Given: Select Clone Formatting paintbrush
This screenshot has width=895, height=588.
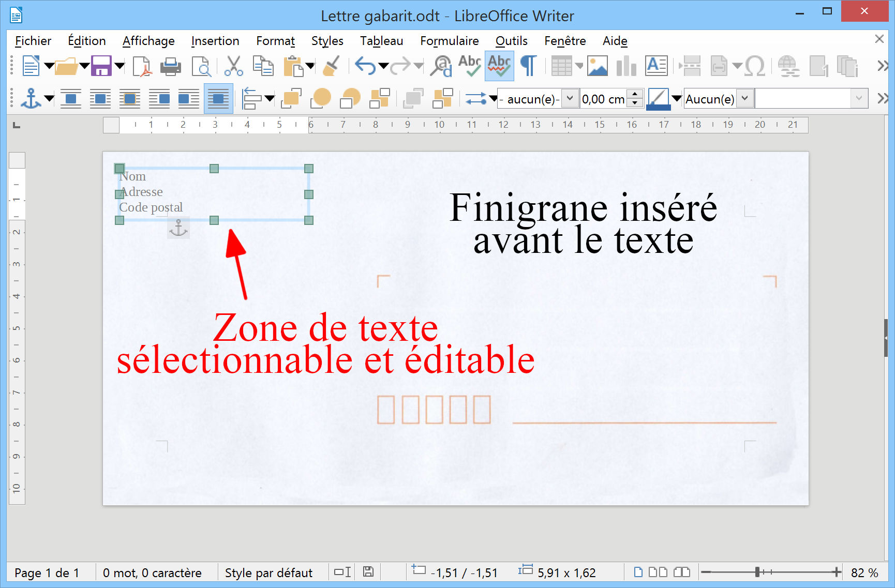Looking at the screenshot, I should tap(331, 66).
